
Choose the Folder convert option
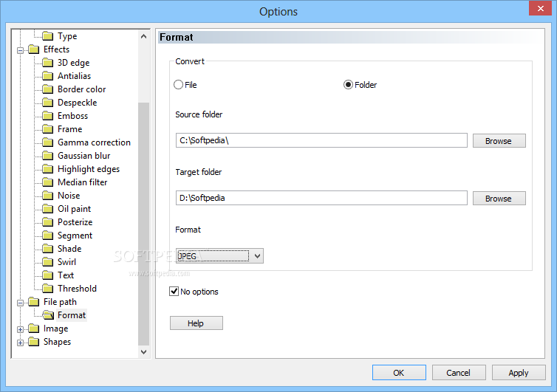pos(348,85)
